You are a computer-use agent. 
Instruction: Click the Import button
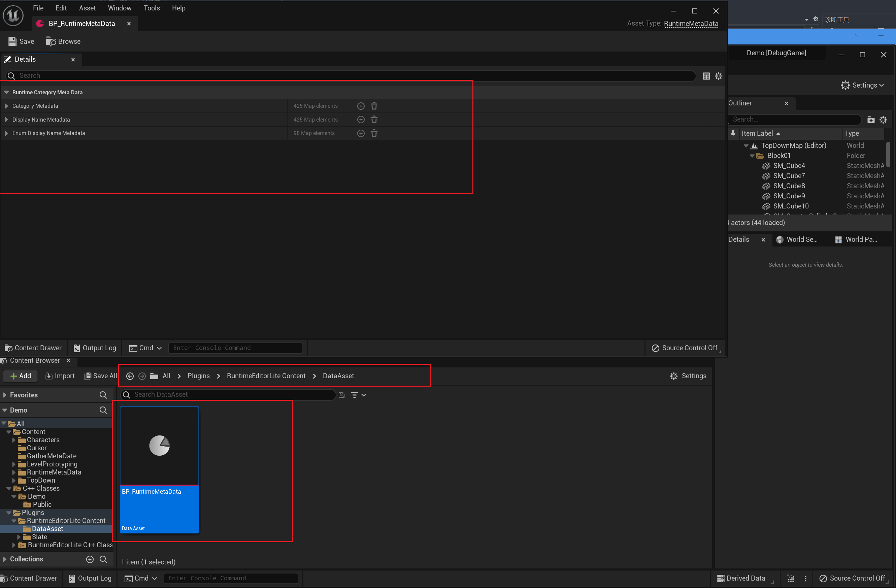point(60,376)
